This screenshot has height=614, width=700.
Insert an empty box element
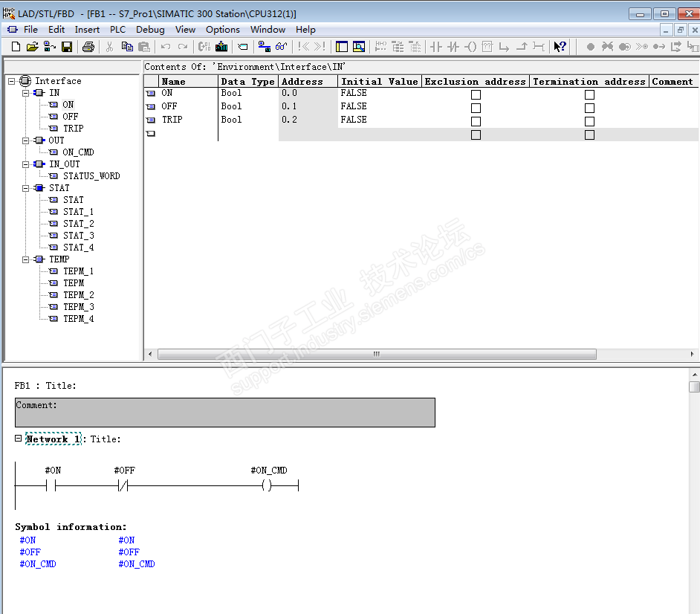(x=487, y=46)
